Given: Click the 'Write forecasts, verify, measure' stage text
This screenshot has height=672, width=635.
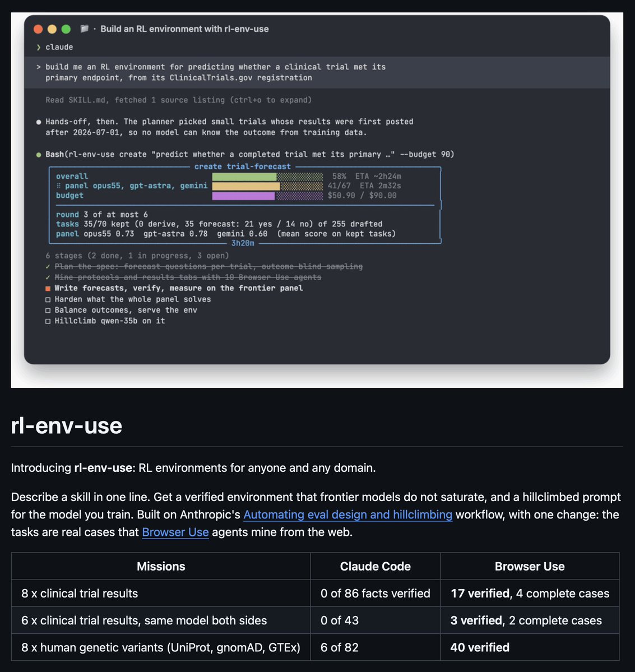Looking at the screenshot, I should pos(179,288).
